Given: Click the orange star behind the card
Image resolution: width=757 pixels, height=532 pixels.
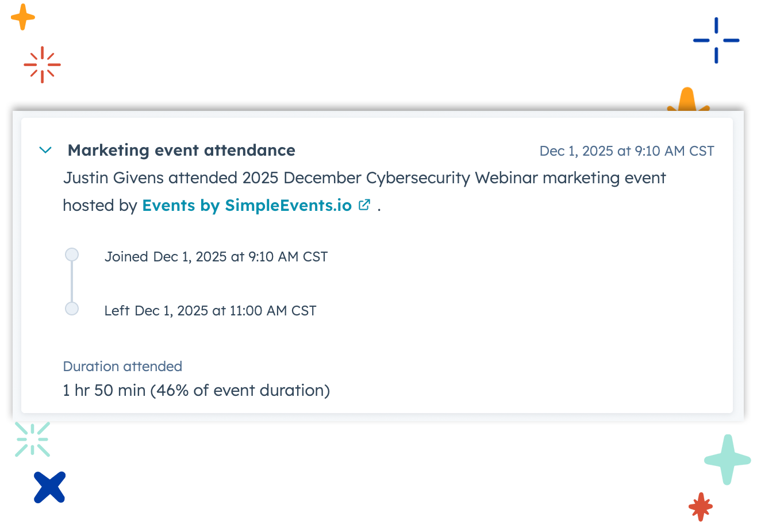Looking at the screenshot, I should coord(687,106).
